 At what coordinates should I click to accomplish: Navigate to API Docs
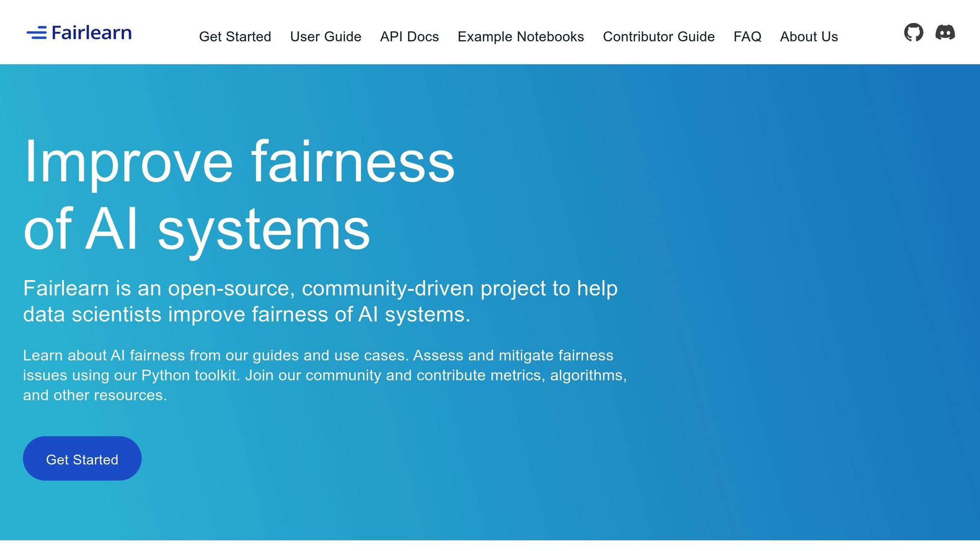pos(410,36)
